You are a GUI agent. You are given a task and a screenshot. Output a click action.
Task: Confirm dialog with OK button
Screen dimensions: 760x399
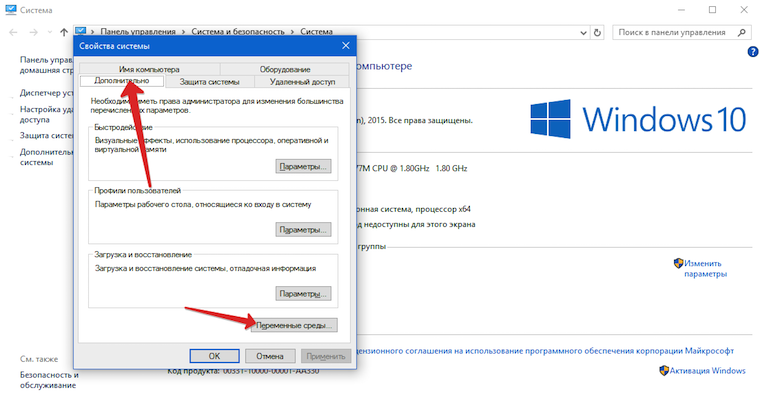pos(214,356)
